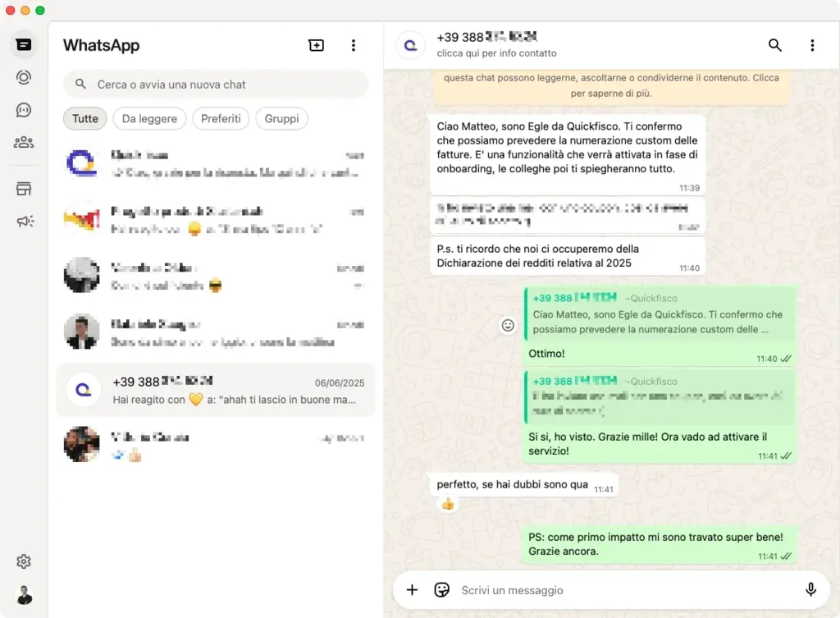Open contact info from the chat header
The height and width of the screenshot is (618, 840).
click(x=496, y=45)
